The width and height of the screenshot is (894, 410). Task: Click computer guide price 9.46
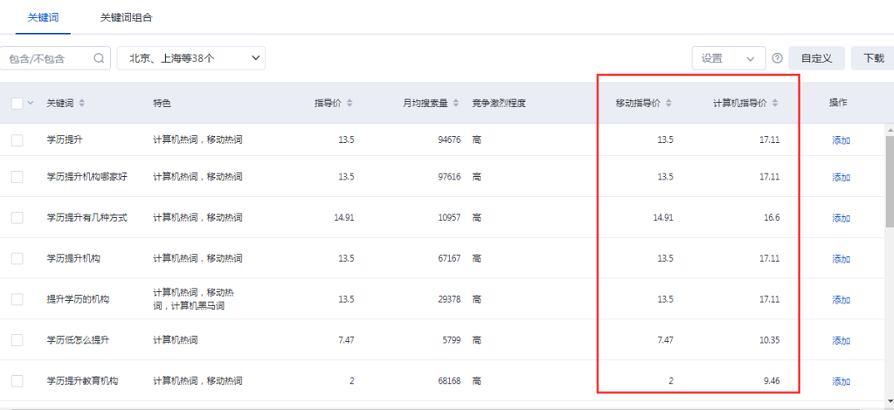click(x=773, y=380)
